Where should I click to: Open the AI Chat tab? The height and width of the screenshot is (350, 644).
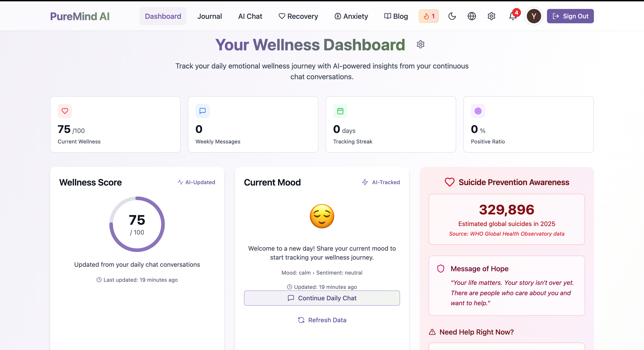click(250, 16)
